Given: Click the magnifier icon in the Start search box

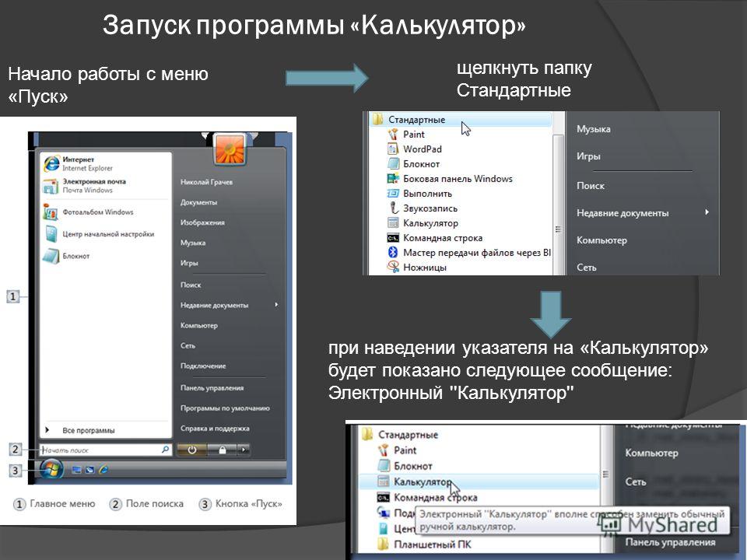Looking at the screenshot, I should pyautogui.click(x=165, y=449).
